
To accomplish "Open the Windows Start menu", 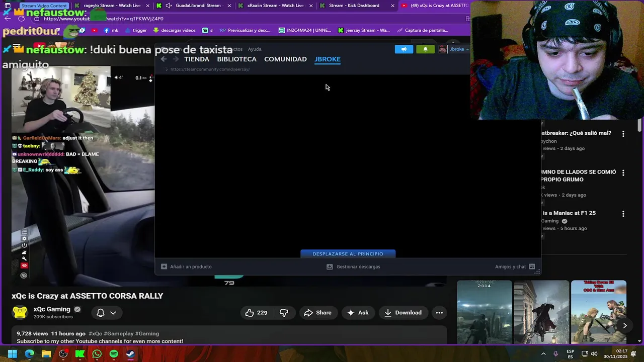I will coord(12,354).
